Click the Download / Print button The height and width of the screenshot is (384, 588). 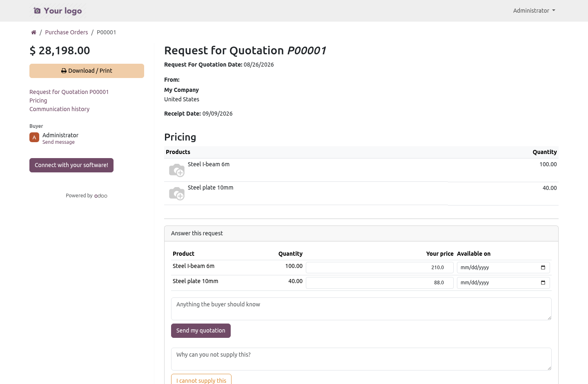click(x=87, y=71)
